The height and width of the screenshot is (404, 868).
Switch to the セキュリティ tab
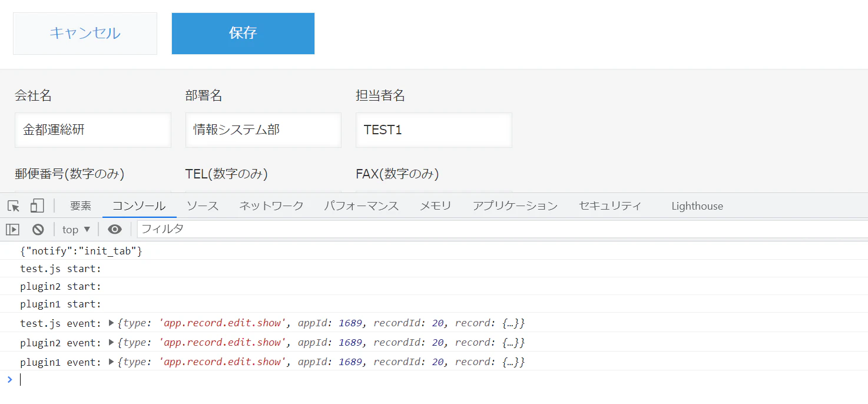click(610, 206)
